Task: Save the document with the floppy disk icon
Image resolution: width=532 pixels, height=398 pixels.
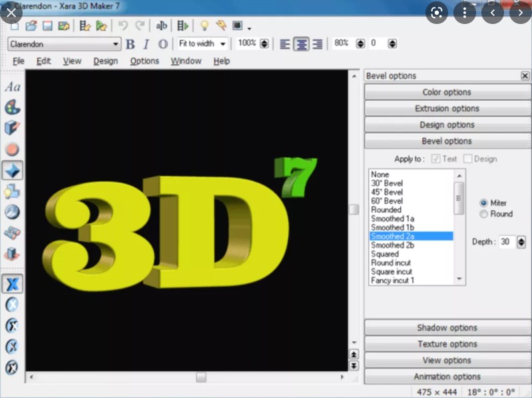Action: 47,26
